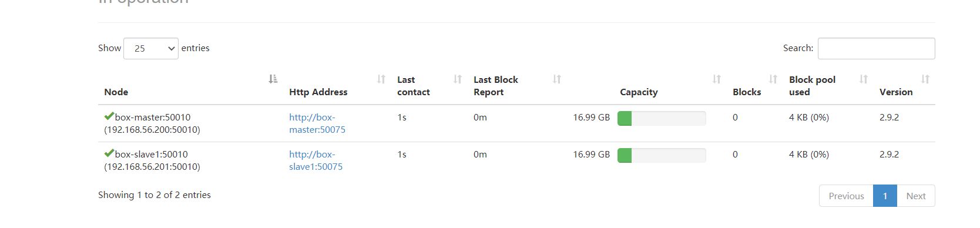This screenshot has height=228, width=980.
Task: Select page 1 in pagination
Action: click(885, 196)
